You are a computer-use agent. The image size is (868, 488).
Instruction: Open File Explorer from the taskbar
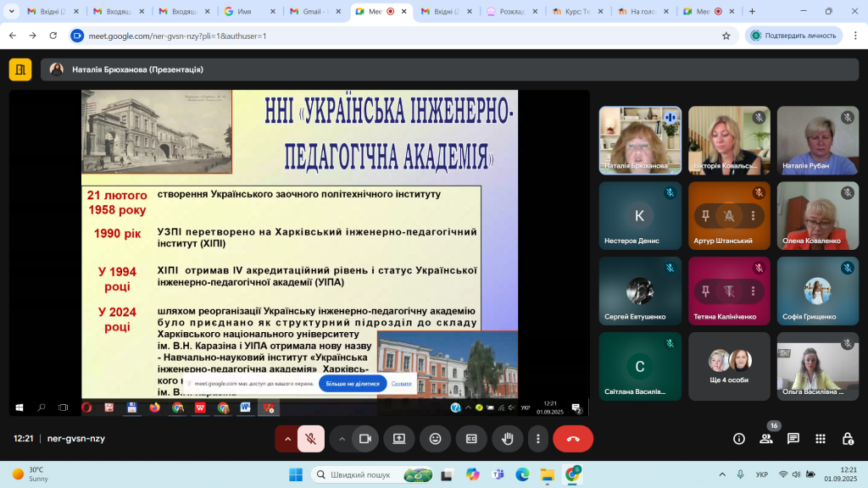pyautogui.click(x=548, y=474)
